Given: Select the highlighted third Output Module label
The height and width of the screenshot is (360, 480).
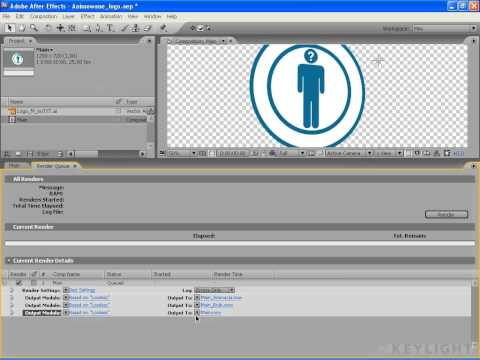Looking at the screenshot, I should coord(42,313).
